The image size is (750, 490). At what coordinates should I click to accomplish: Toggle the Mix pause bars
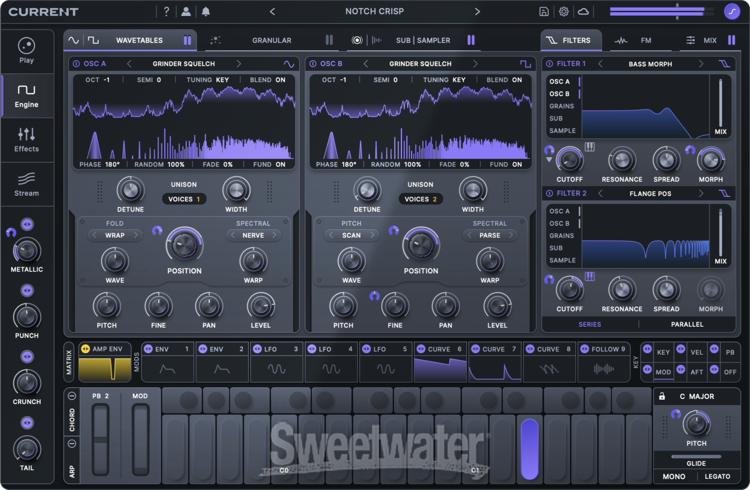coord(731,40)
